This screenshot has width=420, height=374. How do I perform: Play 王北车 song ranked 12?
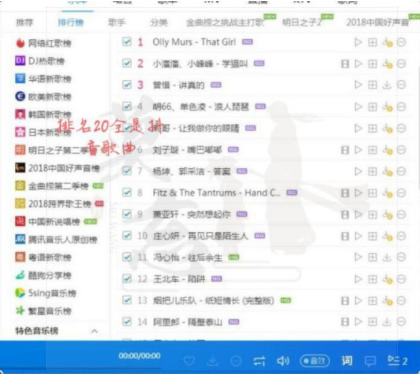358,279
